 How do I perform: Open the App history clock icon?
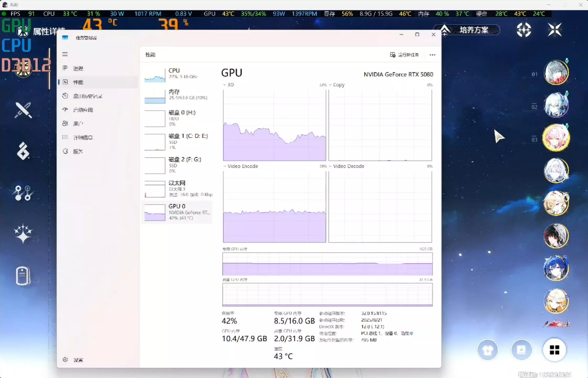click(65, 96)
